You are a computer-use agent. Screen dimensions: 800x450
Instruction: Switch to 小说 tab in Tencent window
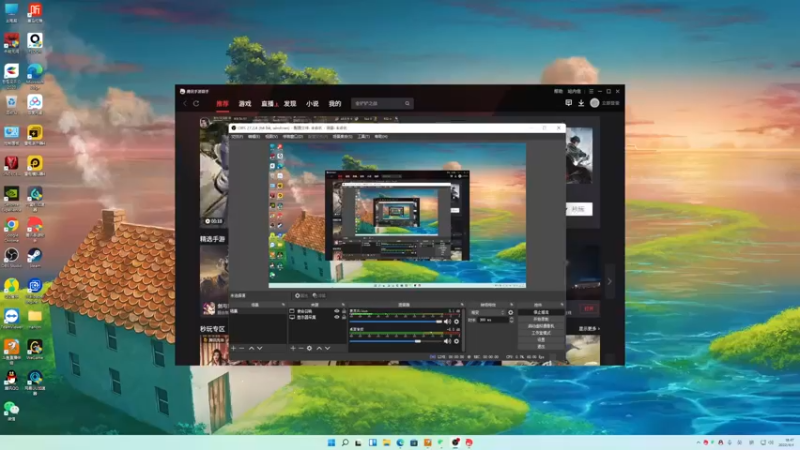coord(312,104)
